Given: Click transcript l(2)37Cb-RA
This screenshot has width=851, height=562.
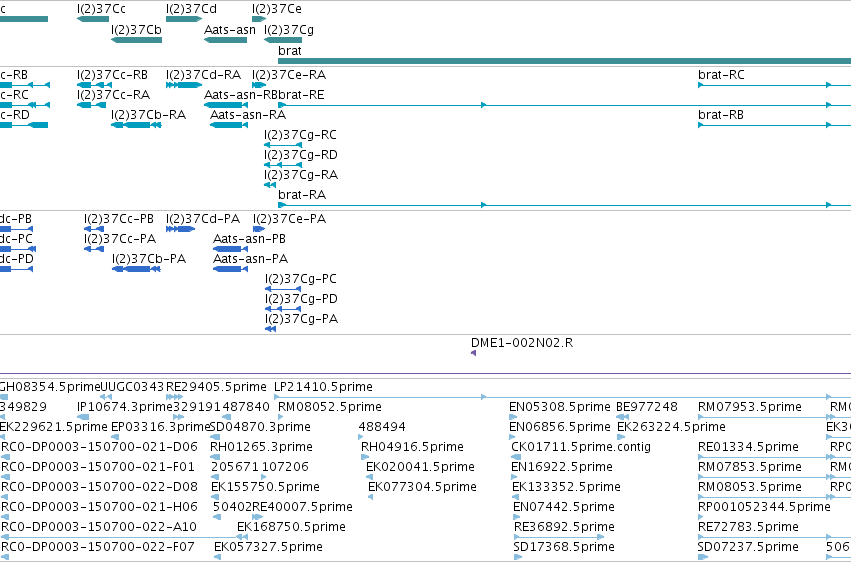Looking at the screenshot, I should pyautogui.click(x=148, y=115).
